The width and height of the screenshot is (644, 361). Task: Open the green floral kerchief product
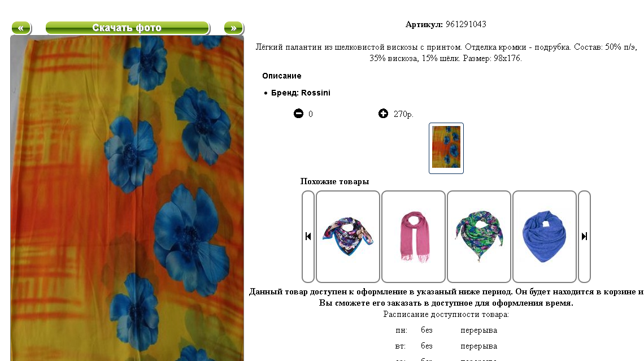tap(479, 237)
